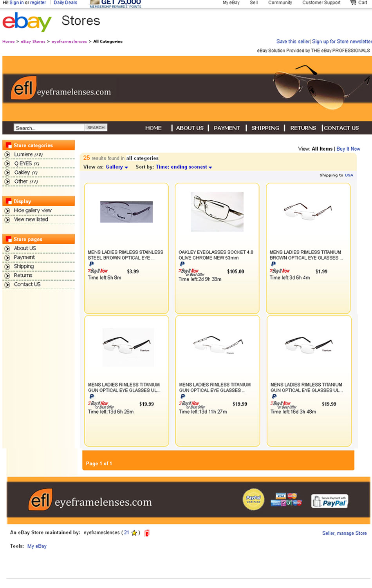
Task: Click the SEARCH button
Action: (96, 127)
